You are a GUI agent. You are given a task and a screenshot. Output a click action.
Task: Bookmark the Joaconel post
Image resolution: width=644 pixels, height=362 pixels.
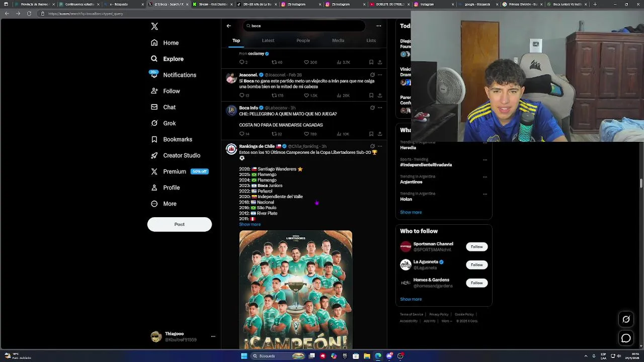[x=371, y=96]
